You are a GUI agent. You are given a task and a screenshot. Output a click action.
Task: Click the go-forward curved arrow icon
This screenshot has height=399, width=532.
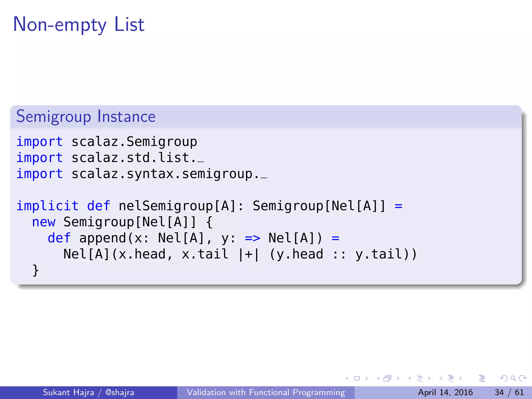(523, 378)
